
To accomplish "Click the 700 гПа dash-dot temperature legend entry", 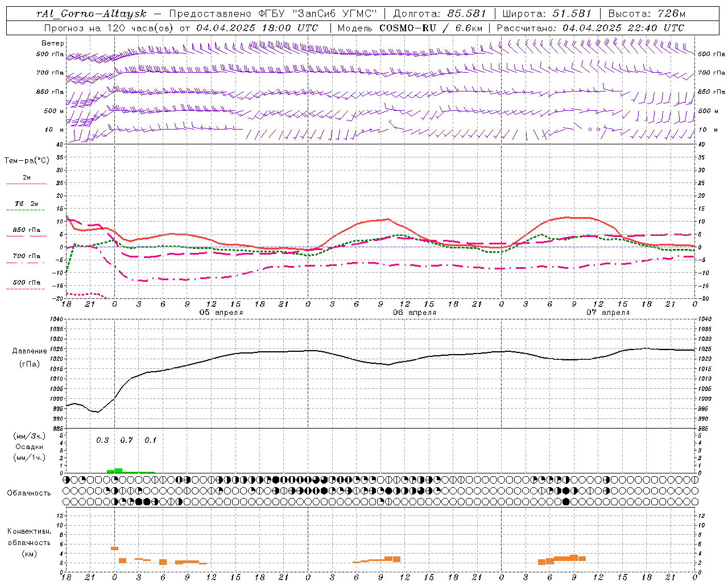I will pos(26,256).
